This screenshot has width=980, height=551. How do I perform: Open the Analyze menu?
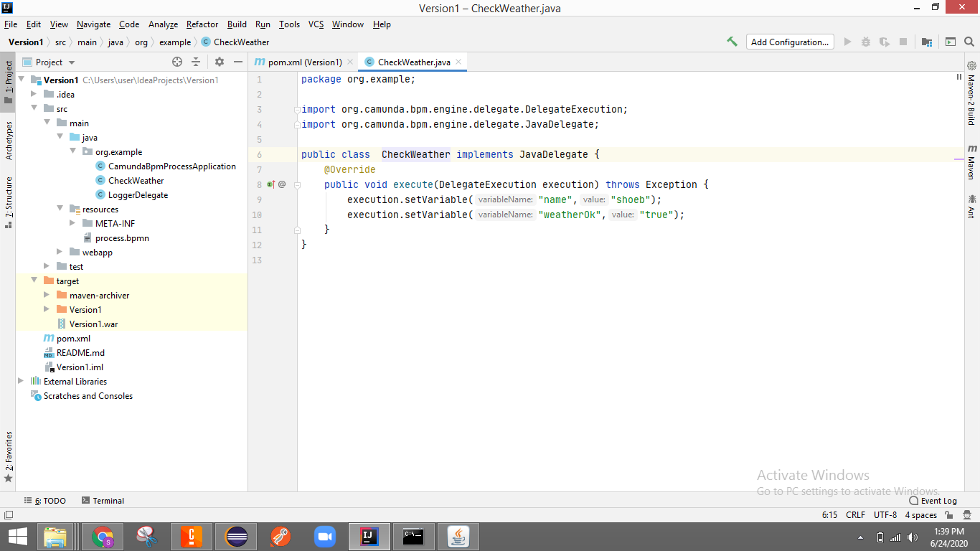pyautogui.click(x=163, y=24)
